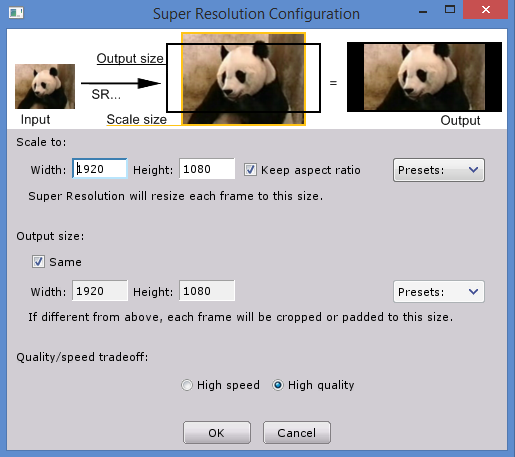Confirm settings with the OK button
The width and height of the screenshot is (515, 457).
(217, 432)
